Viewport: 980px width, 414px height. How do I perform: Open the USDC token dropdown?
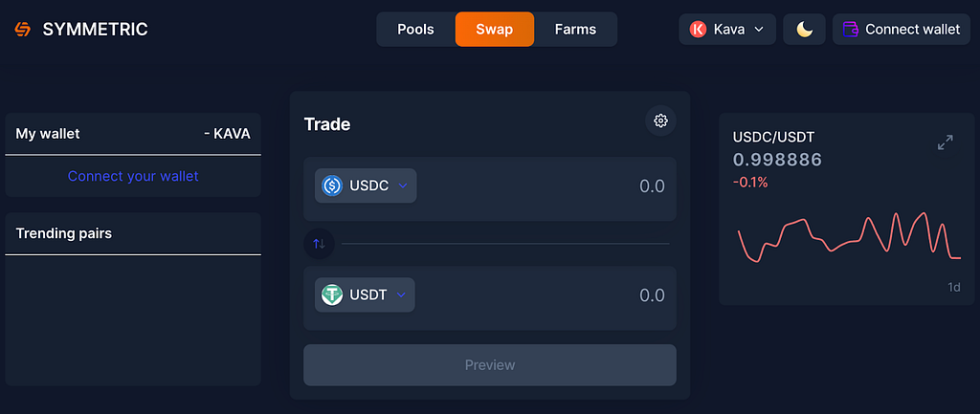click(x=366, y=185)
